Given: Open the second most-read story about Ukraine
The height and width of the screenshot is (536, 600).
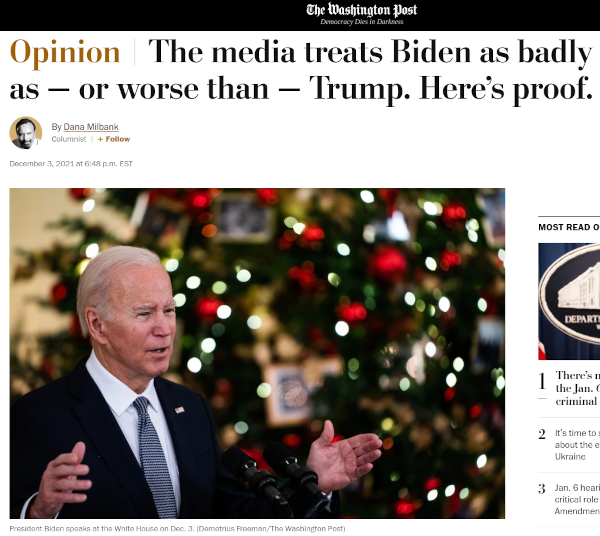Looking at the screenshot, I should click(x=577, y=445).
